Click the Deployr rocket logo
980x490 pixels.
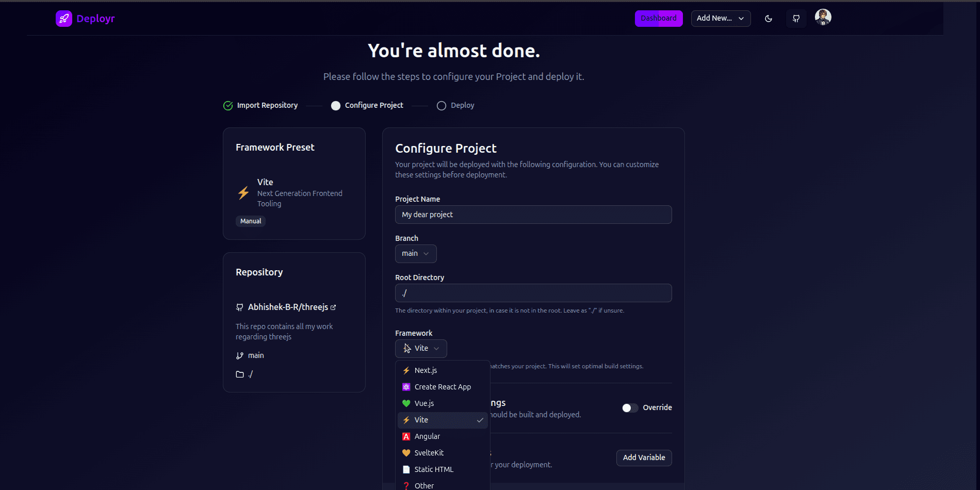point(63,18)
